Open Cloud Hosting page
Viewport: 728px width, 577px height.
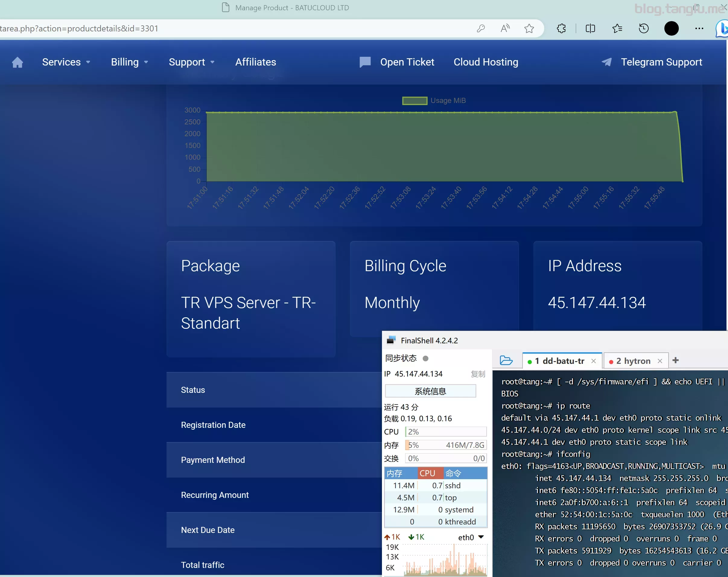point(486,62)
